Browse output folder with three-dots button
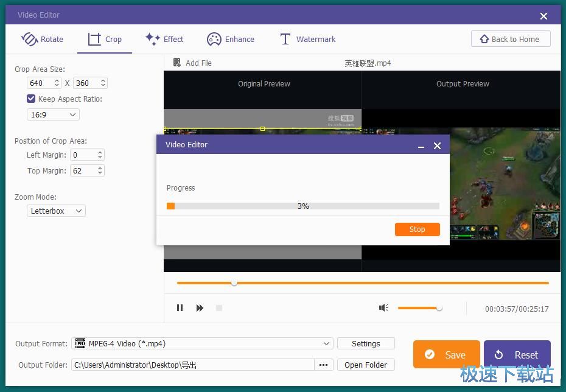This screenshot has height=392, width=566. (323, 365)
